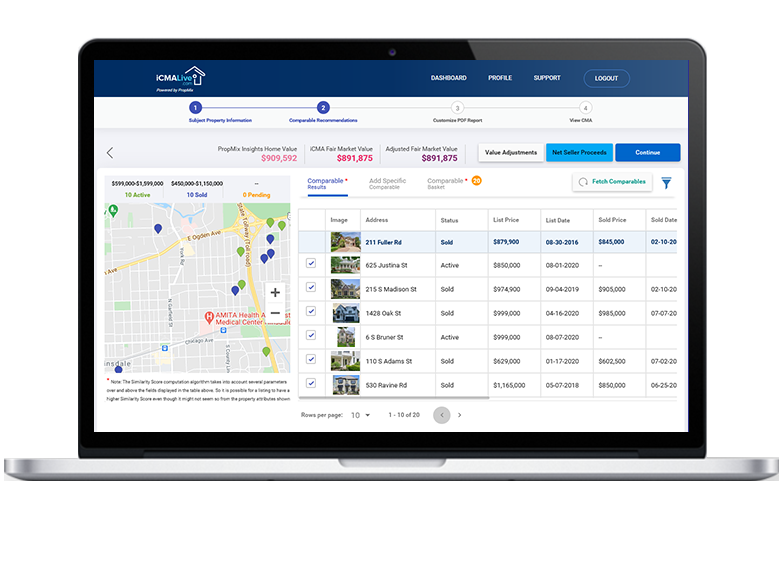Open step 3 Customize PDF Report
The height and width of the screenshot is (562, 783).
point(457,108)
